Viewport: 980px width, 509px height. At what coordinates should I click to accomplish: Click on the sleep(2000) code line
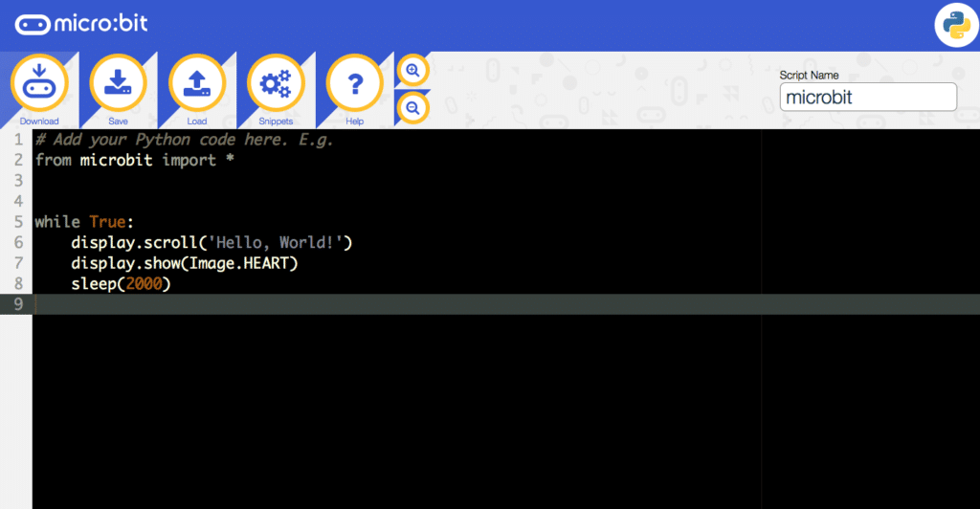tap(121, 283)
